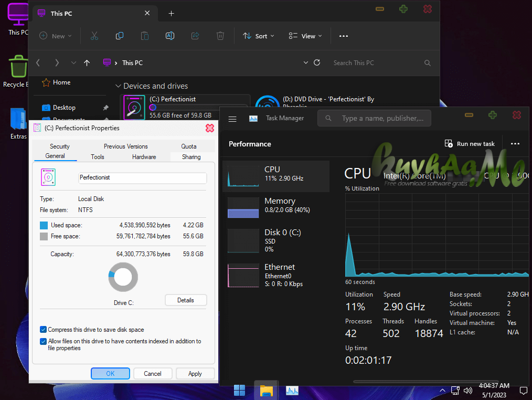The width and height of the screenshot is (532, 400).
Task: Open the See more ellipsis in File Explorer
Action: point(343,36)
